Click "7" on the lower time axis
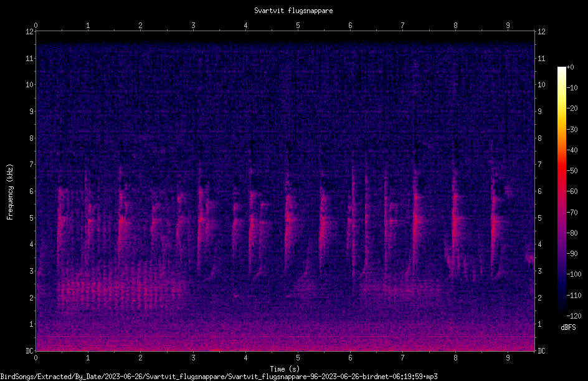 point(403,358)
